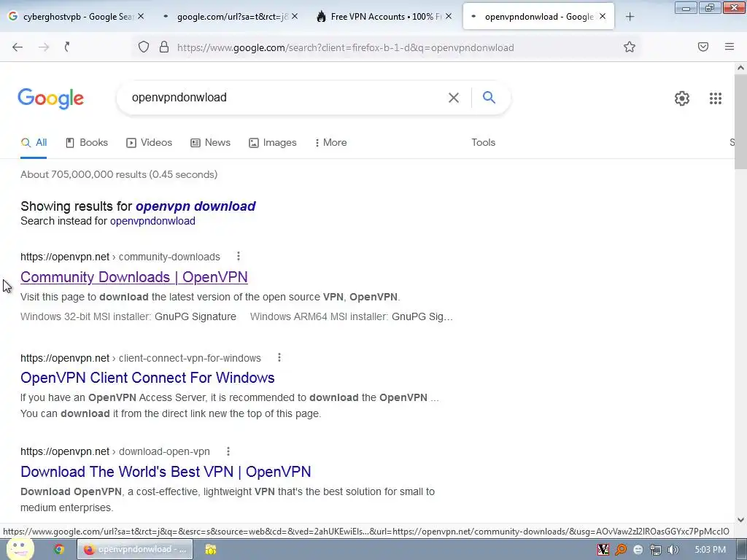Open options for client-connect-vpn-for-windows result
The height and width of the screenshot is (560, 747).
coord(279,357)
